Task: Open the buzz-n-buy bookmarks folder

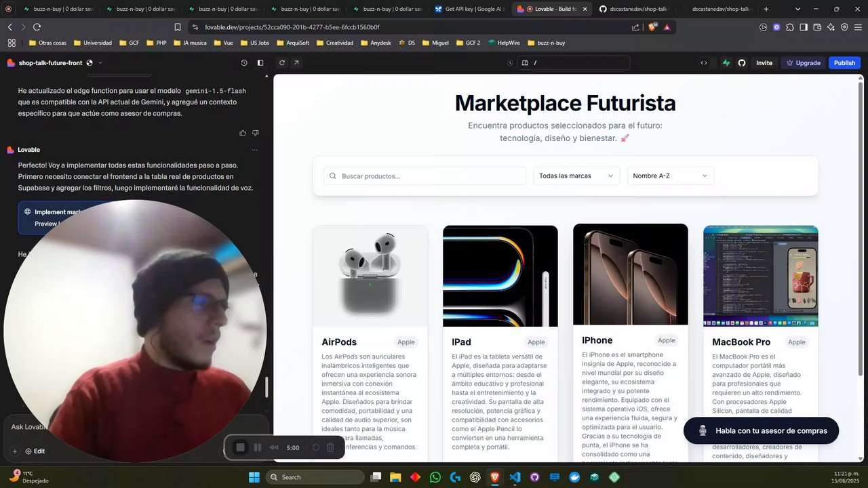Action: click(x=546, y=43)
